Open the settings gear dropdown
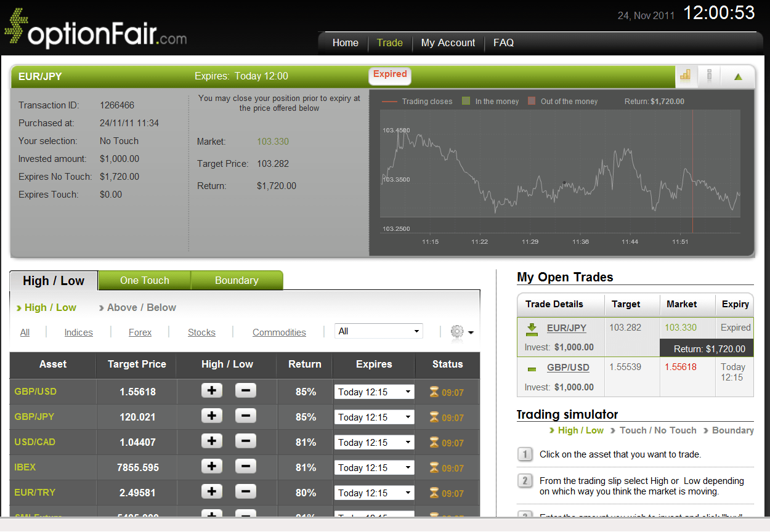The width and height of the screenshot is (770, 532). pos(462,332)
